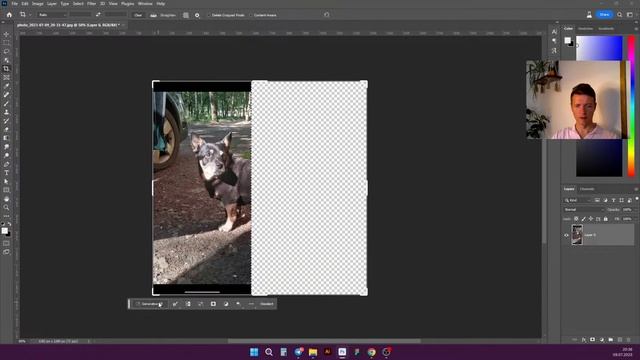The width and height of the screenshot is (640, 360).
Task: Open the File menu
Action: pyautogui.click(x=14, y=4)
